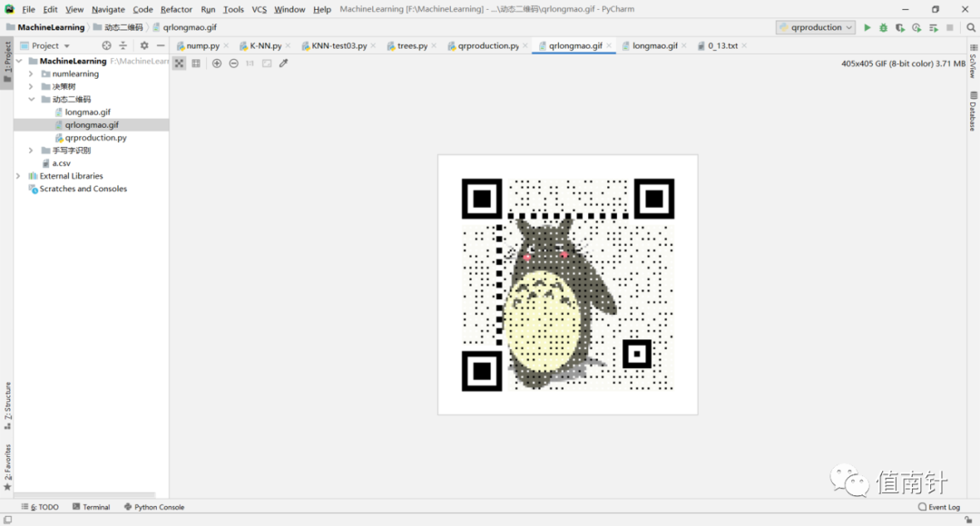Screen dimensions: 980x526
Task: Open the SciView side panel
Action: [973, 62]
